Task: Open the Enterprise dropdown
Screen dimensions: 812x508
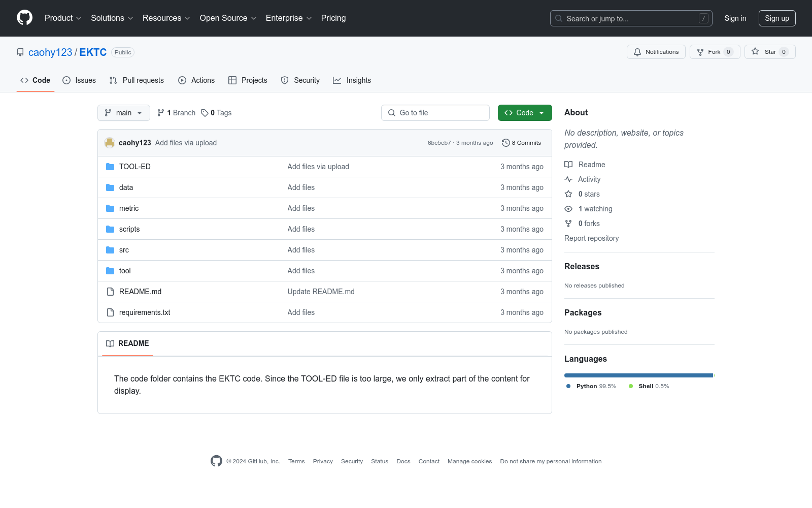Action: 289,18
